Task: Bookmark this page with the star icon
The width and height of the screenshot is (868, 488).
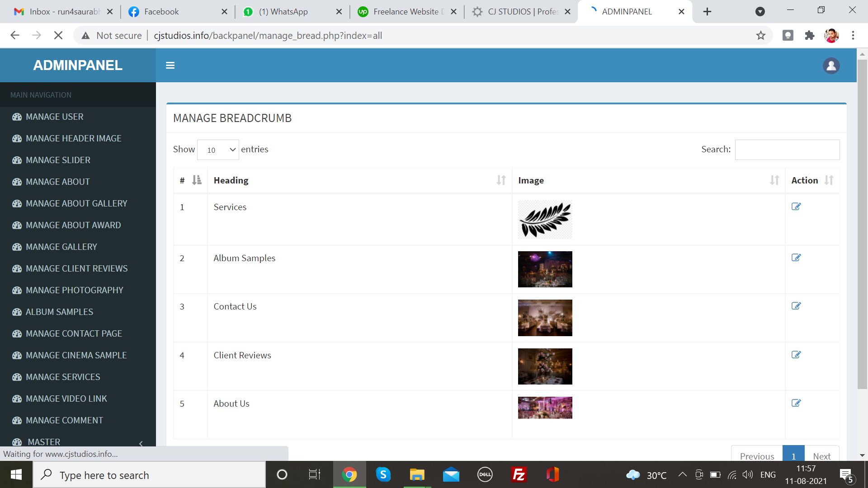Action: [761, 35]
